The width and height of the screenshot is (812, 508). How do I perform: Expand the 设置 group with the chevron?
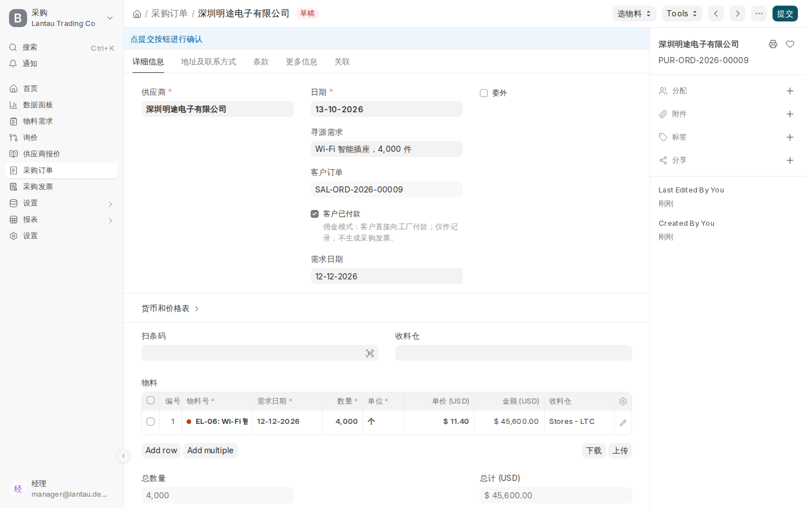(x=110, y=204)
